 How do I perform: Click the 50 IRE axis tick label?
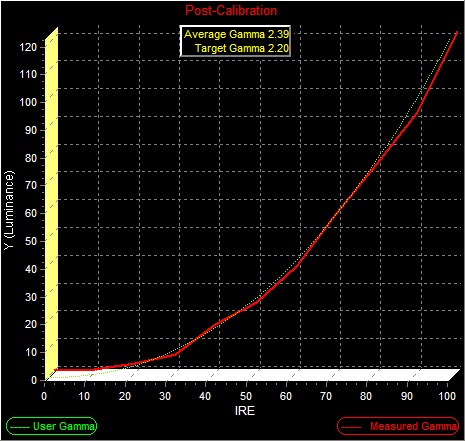[246, 396]
